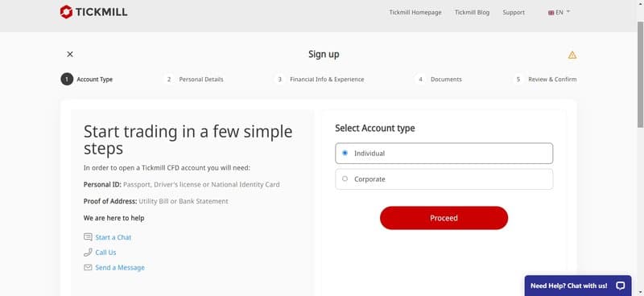Select the Individual account radio button

pyautogui.click(x=345, y=153)
